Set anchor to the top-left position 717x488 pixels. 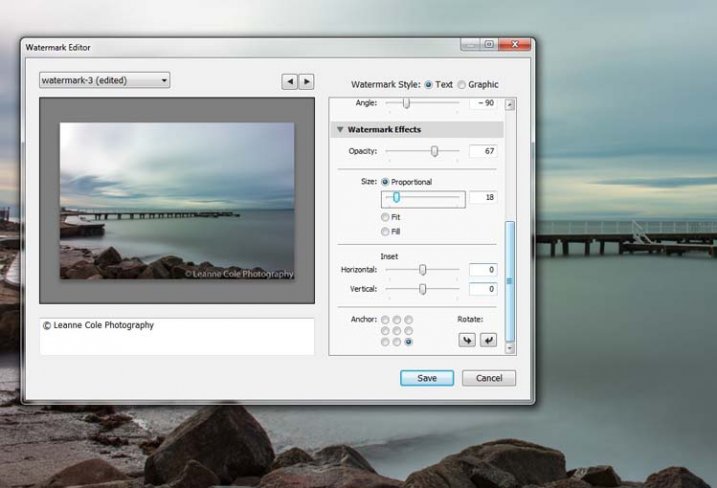[385, 320]
